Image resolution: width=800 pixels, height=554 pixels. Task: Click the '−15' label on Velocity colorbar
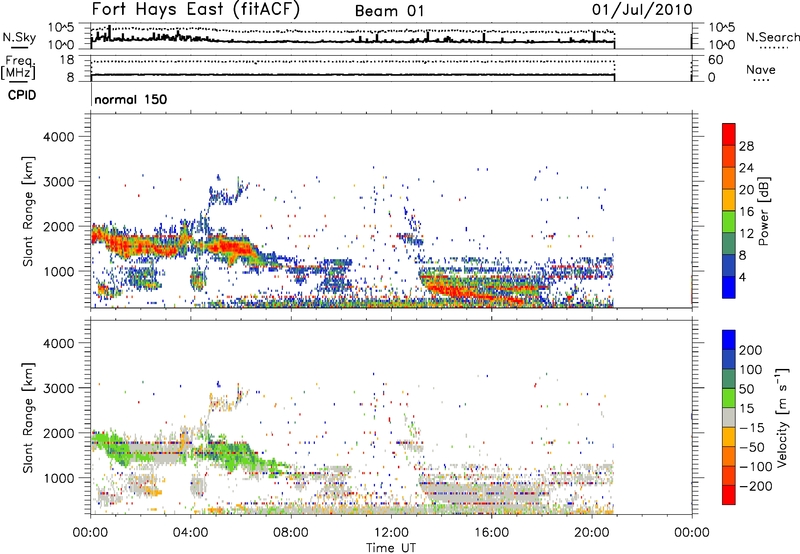tap(752, 428)
